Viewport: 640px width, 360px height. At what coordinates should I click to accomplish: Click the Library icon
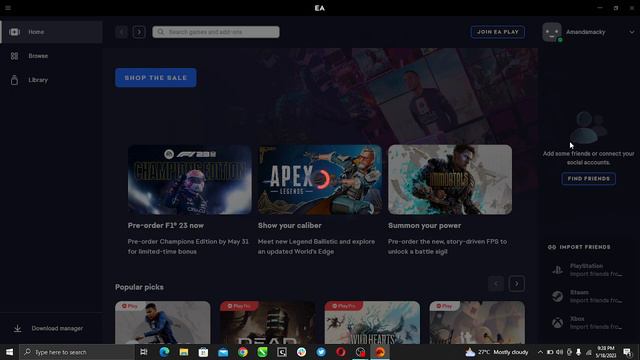(14, 80)
